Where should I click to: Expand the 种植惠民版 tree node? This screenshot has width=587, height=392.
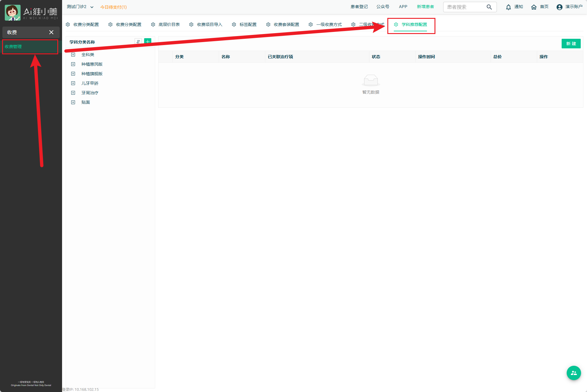(73, 64)
